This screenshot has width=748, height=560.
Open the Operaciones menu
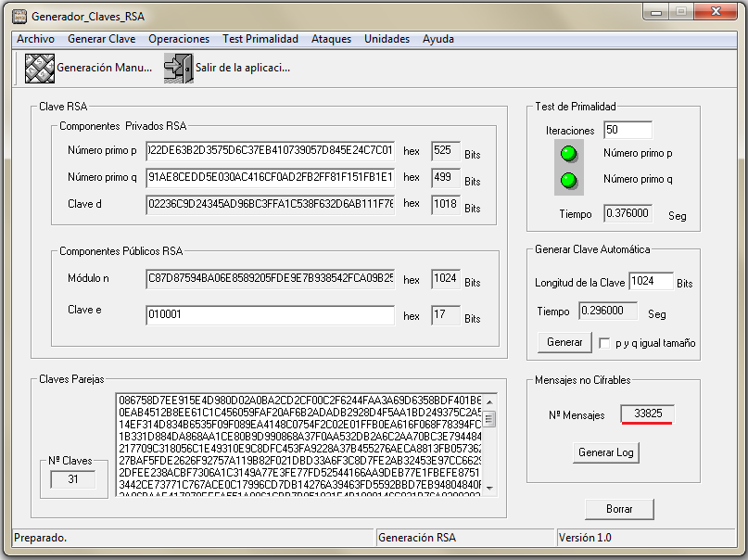click(x=179, y=39)
